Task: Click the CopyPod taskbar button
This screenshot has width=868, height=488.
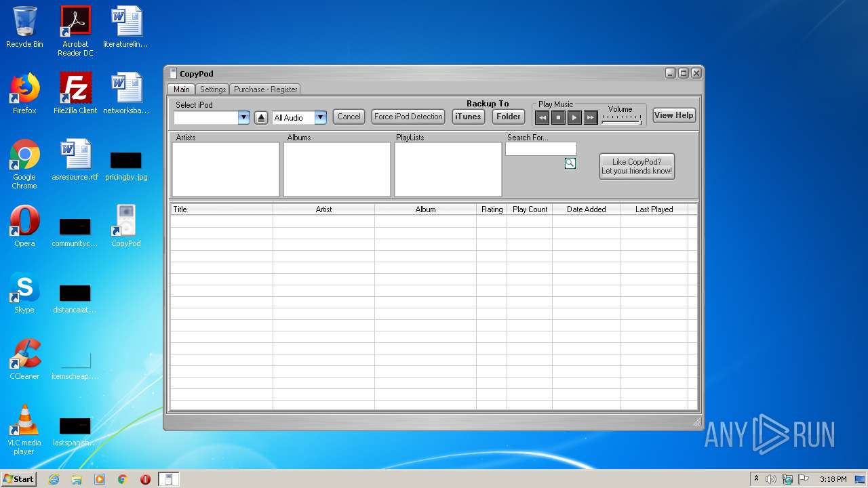Action: tap(169, 479)
